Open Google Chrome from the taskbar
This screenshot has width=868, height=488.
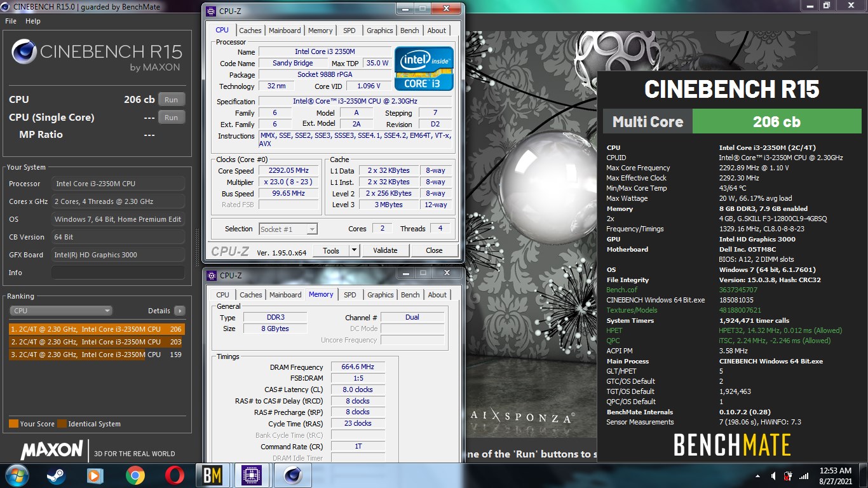[x=135, y=475]
